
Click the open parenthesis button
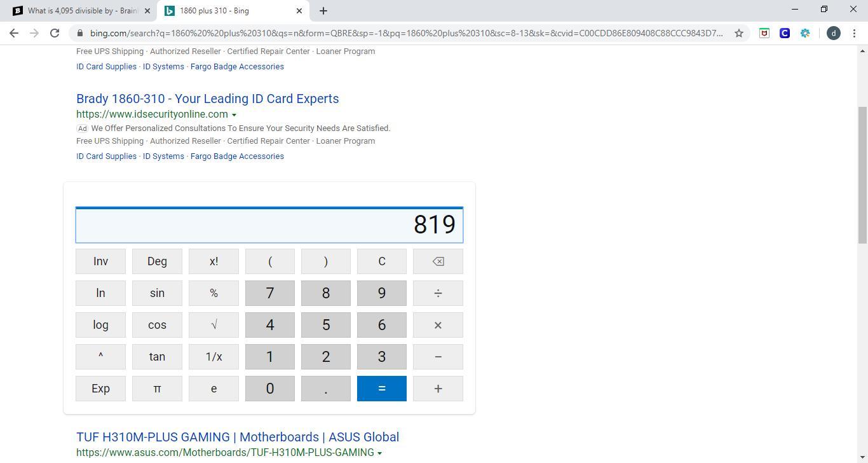click(270, 261)
